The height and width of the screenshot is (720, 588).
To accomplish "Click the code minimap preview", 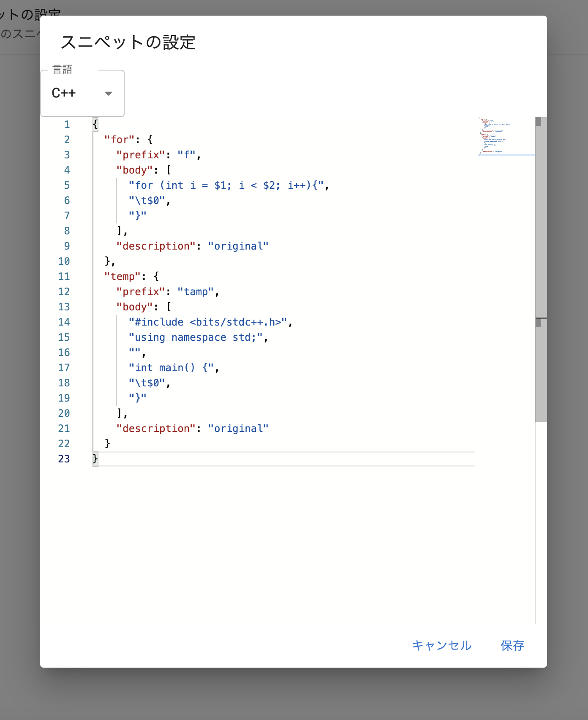I will click(506, 136).
